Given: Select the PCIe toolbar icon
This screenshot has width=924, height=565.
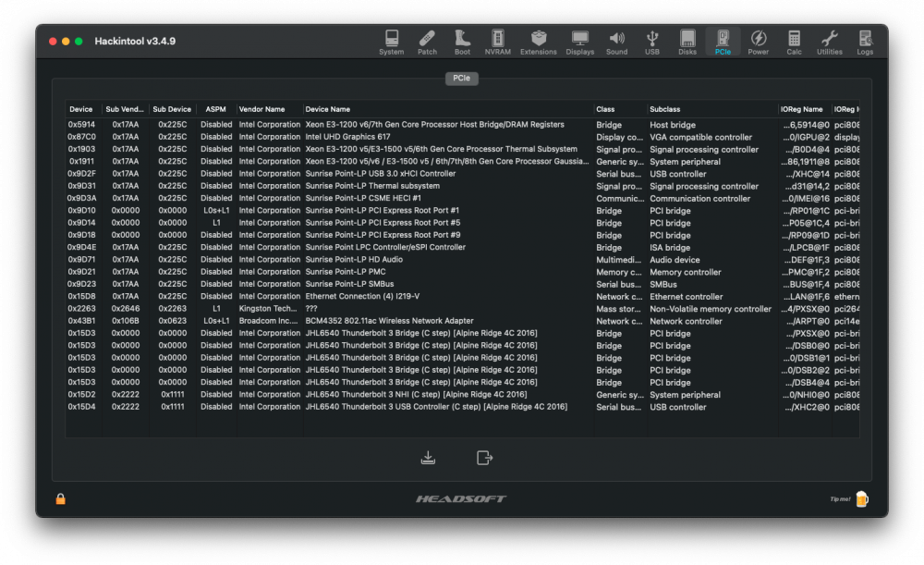Looking at the screenshot, I should 723,43.
